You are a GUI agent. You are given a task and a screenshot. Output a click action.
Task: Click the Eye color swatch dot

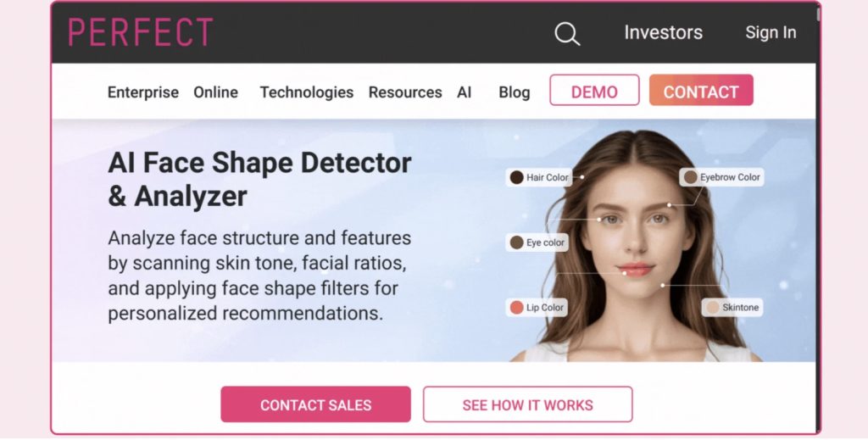[x=516, y=242]
